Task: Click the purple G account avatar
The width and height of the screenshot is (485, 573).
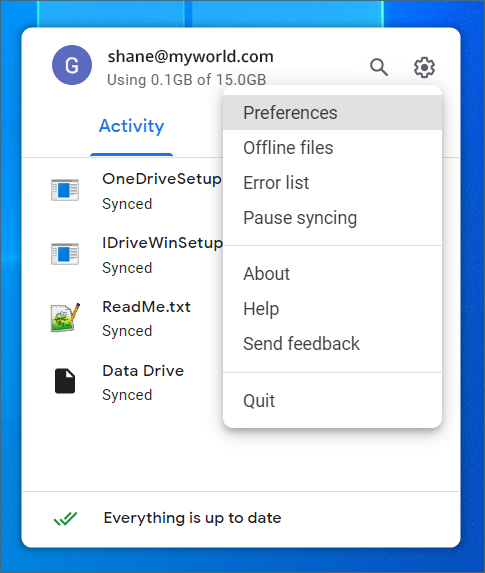Action: coord(72,65)
